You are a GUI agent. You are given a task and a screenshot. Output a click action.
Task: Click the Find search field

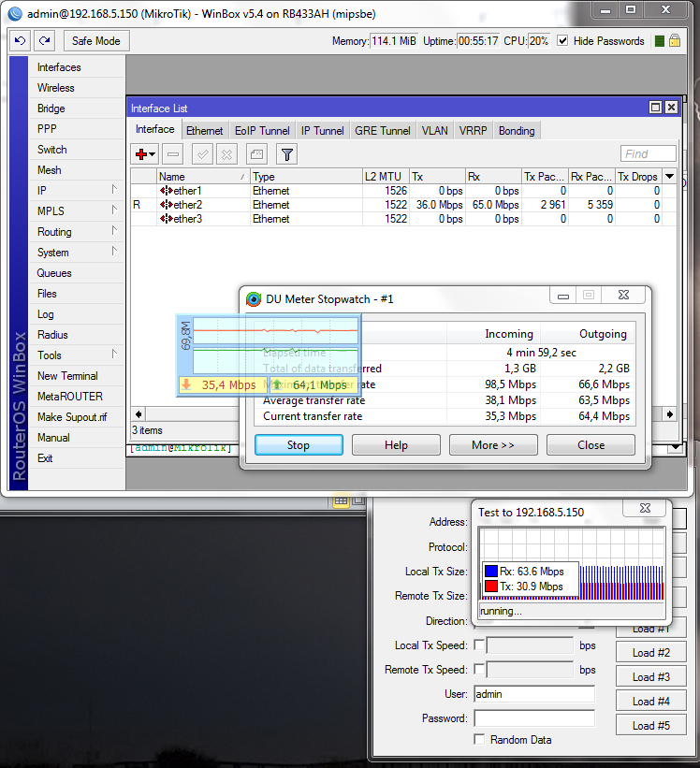[648, 153]
